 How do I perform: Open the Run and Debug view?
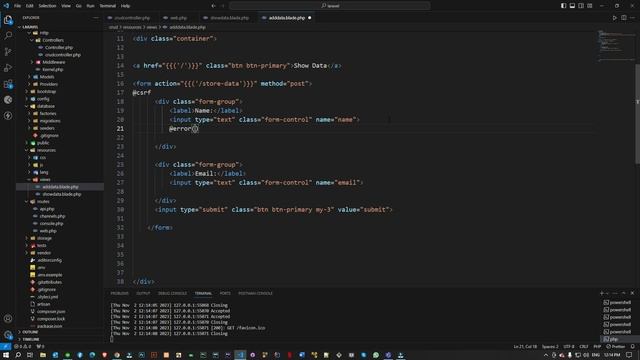tap(8, 68)
